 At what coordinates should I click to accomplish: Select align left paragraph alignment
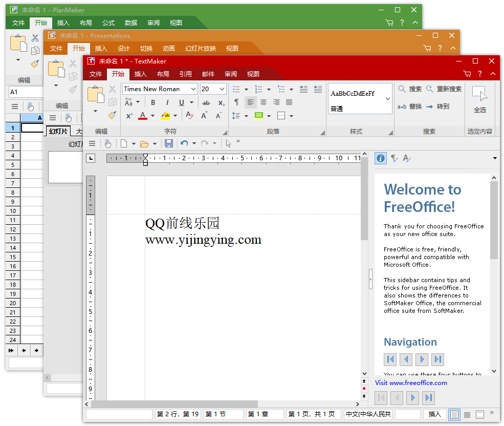(x=251, y=102)
